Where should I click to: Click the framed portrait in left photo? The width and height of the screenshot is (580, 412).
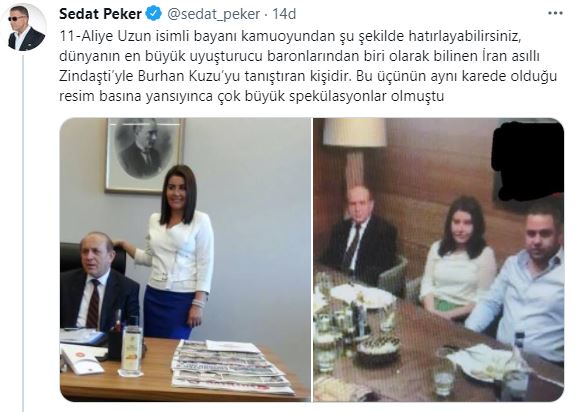point(145,155)
